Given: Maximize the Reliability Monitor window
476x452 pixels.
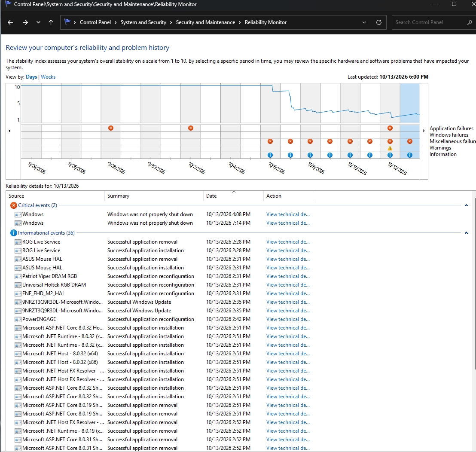Looking at the screenshot, I should click(x=454, y=4).
